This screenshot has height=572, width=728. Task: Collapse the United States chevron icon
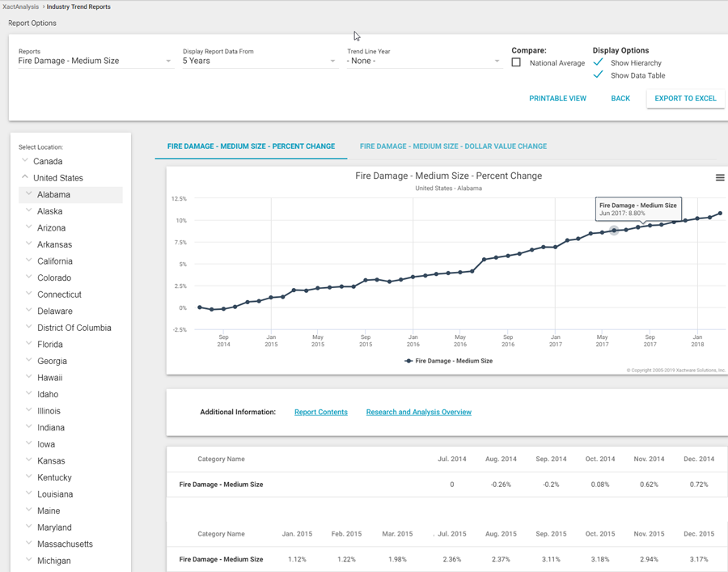25,177
